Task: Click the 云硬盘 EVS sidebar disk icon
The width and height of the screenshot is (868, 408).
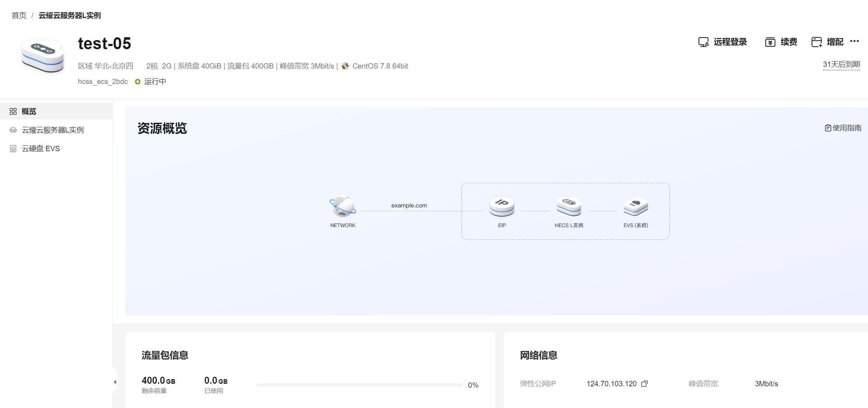Action: pos(13,149)
